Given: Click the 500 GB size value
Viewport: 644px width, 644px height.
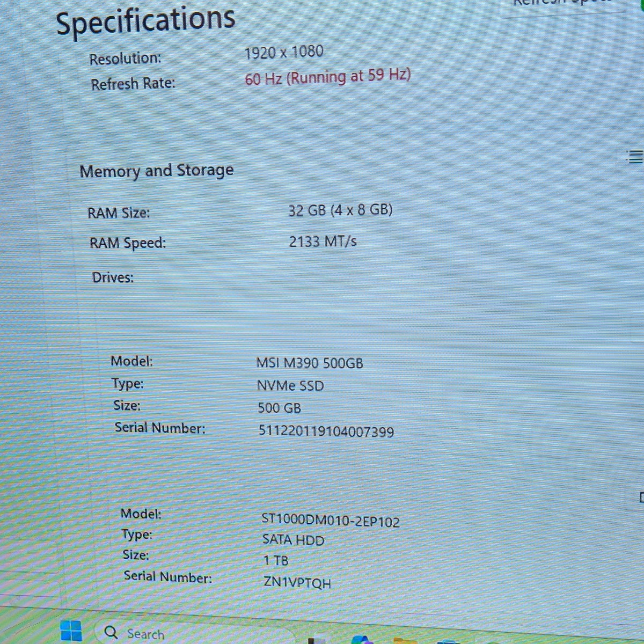Looking at the screenshot, I should [279, 408].
